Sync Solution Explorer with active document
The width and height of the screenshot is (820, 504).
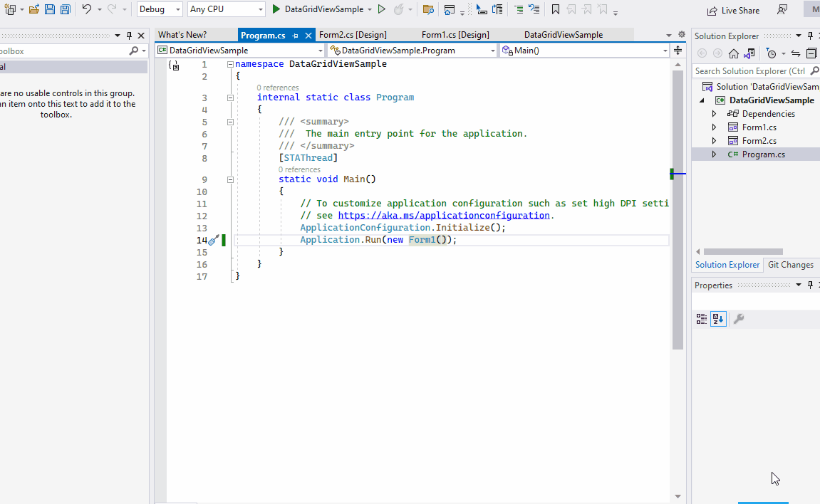click(x=796, y=53)
